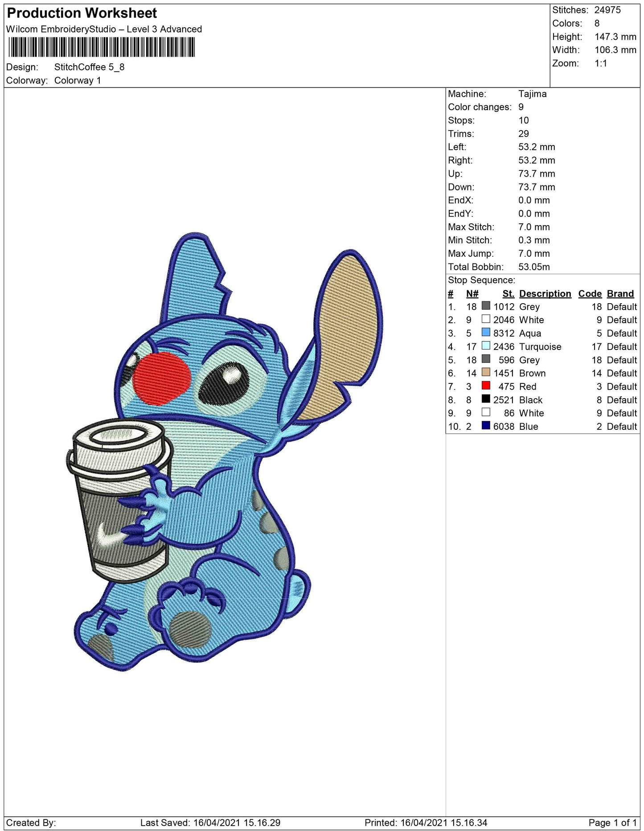Click the "Trims:" label
The width and height of the screenshot is (644, 831).
tap(461, 134)
